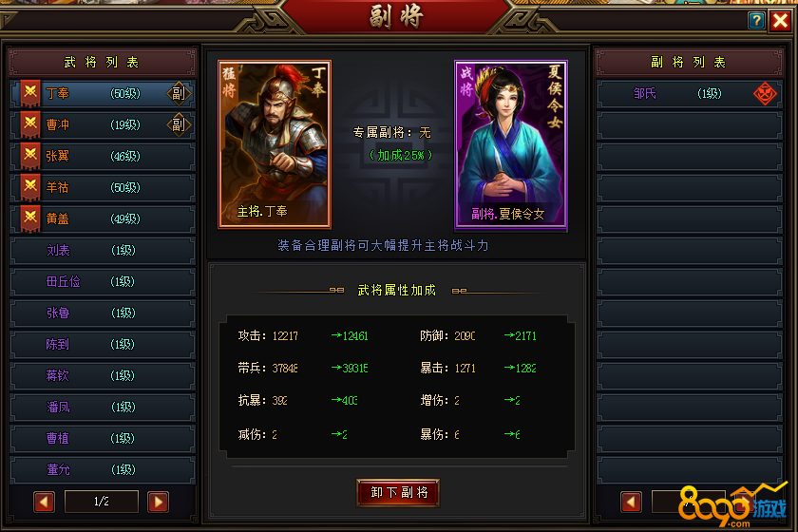Click the 卸下副将 button
798x532 pixels.
tap(398, 493)
